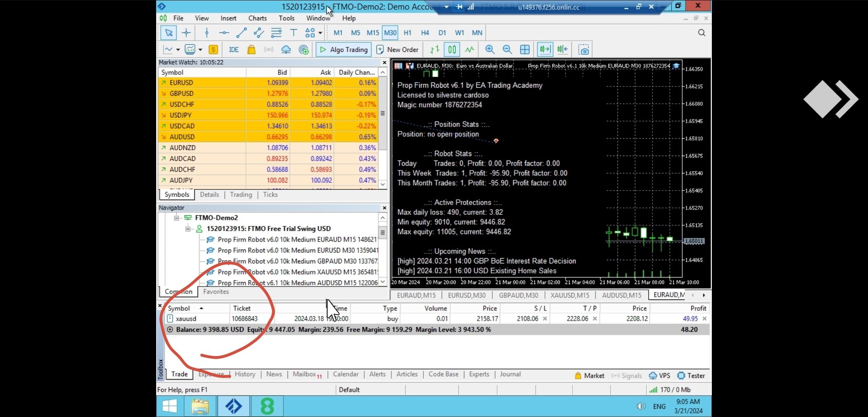This screenshot has height=417, width=868.
Task: Select the D1 timeframe
Action: pos(442,33)
